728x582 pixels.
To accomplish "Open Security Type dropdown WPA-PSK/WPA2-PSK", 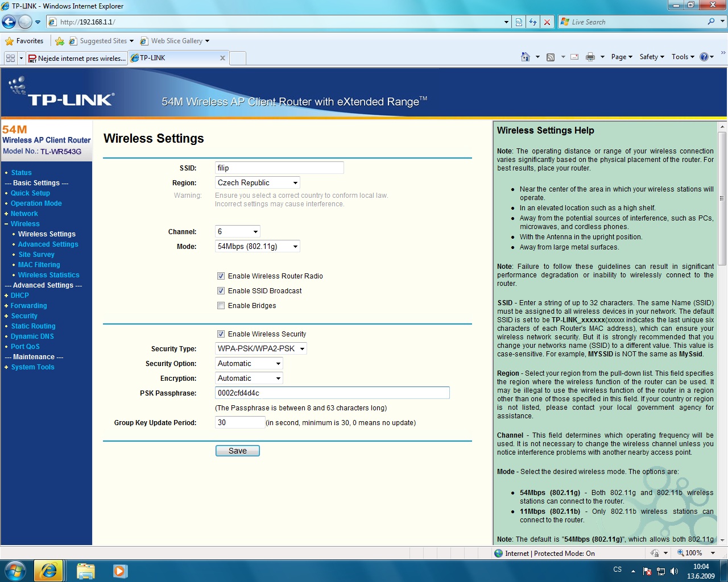I will click(261, 349).
